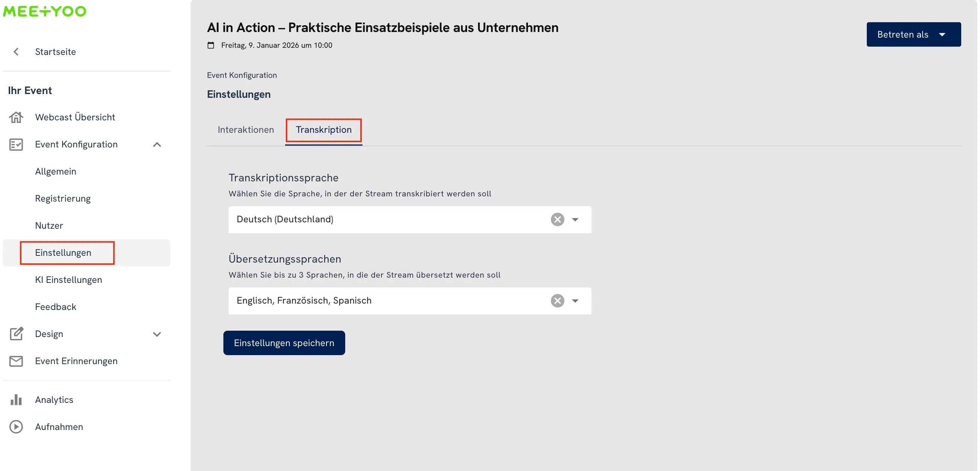Switch to the Interaktionen tab

point(246,130)
